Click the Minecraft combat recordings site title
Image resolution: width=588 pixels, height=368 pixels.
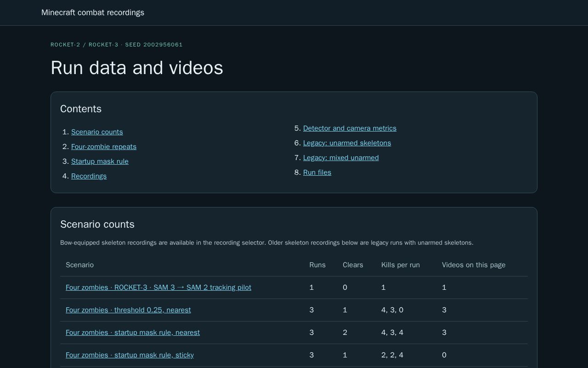[93, 12]
